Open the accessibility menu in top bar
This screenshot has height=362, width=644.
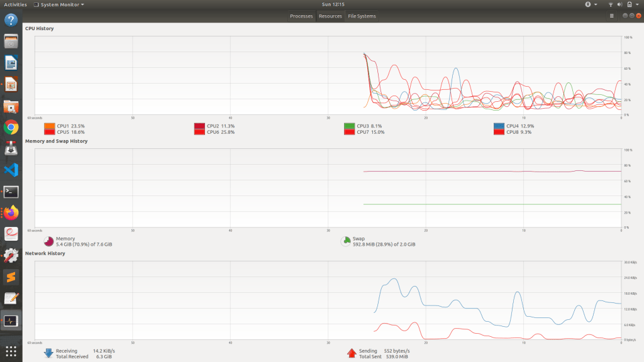pos(589,4)
